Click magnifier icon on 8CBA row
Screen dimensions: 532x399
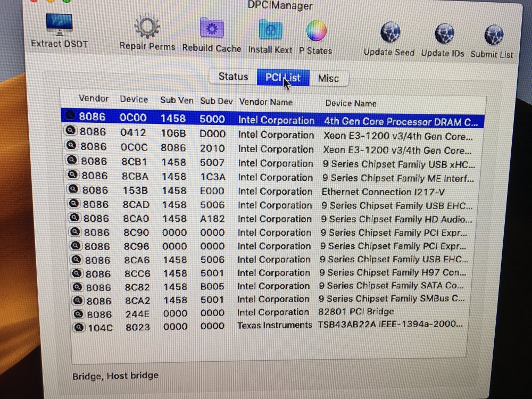tap(72, 174)
